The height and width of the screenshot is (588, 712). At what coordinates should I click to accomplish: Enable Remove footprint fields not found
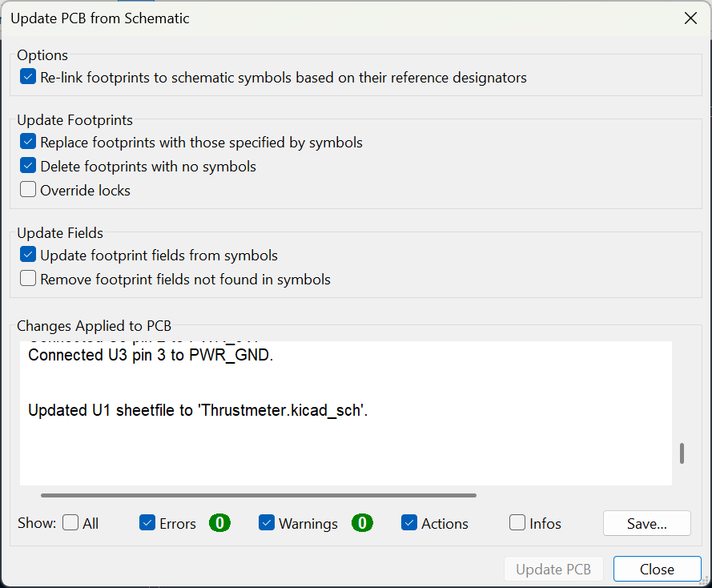coord(28,280)
